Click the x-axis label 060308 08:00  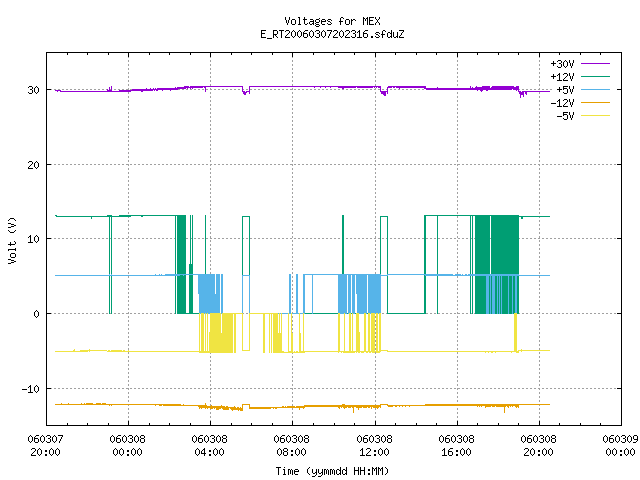pyautogui.click(x=292, y=446)
